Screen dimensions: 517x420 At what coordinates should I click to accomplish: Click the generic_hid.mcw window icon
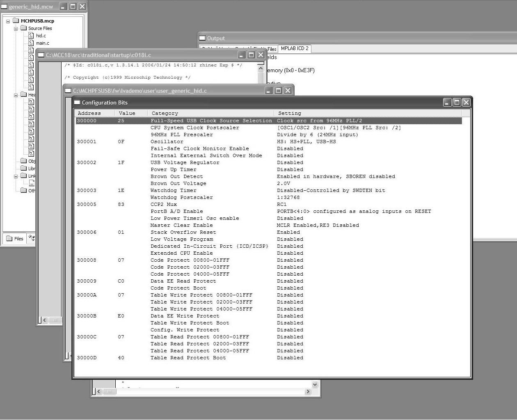4,7
